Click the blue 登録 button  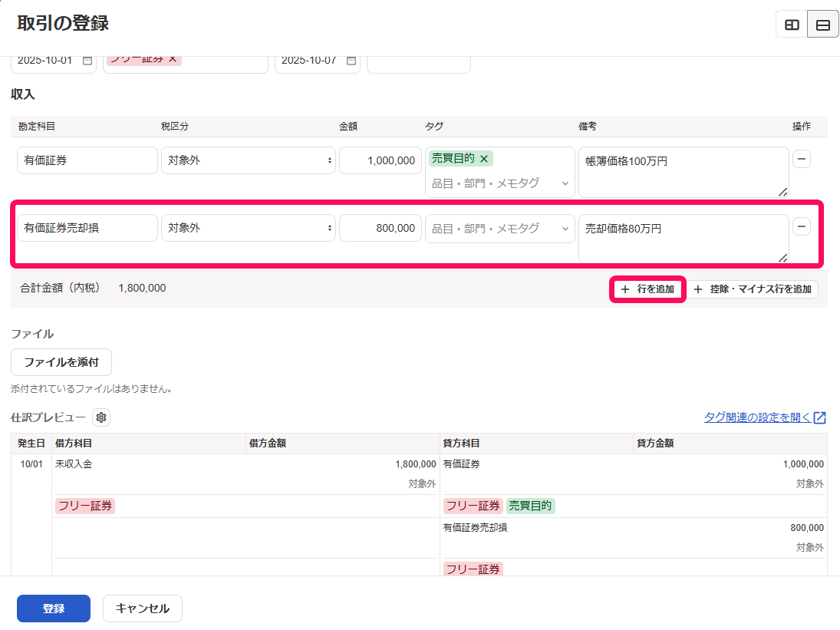tap(54, 609)
